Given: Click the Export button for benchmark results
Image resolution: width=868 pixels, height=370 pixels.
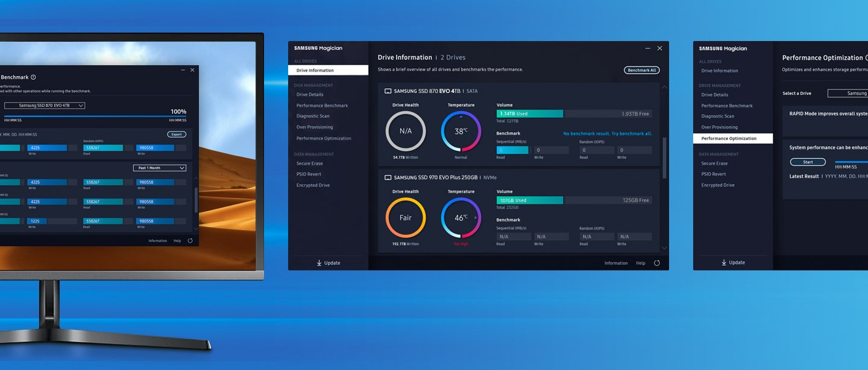Looking at the screenshot, I should [x=177, y=135].
